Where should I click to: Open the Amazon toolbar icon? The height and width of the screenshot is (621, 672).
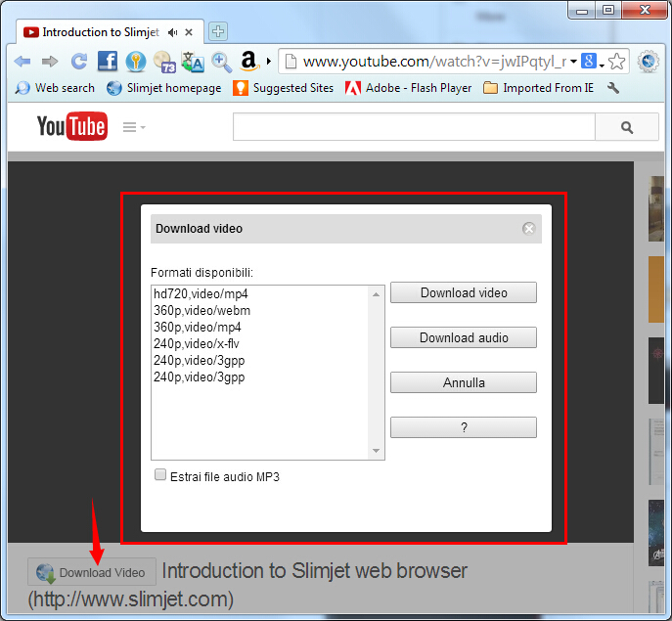point(249,61)
